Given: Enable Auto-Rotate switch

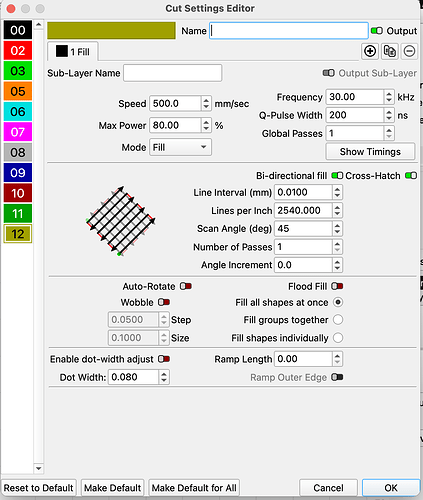Looking at the screenshot, I should click(186, 286).
